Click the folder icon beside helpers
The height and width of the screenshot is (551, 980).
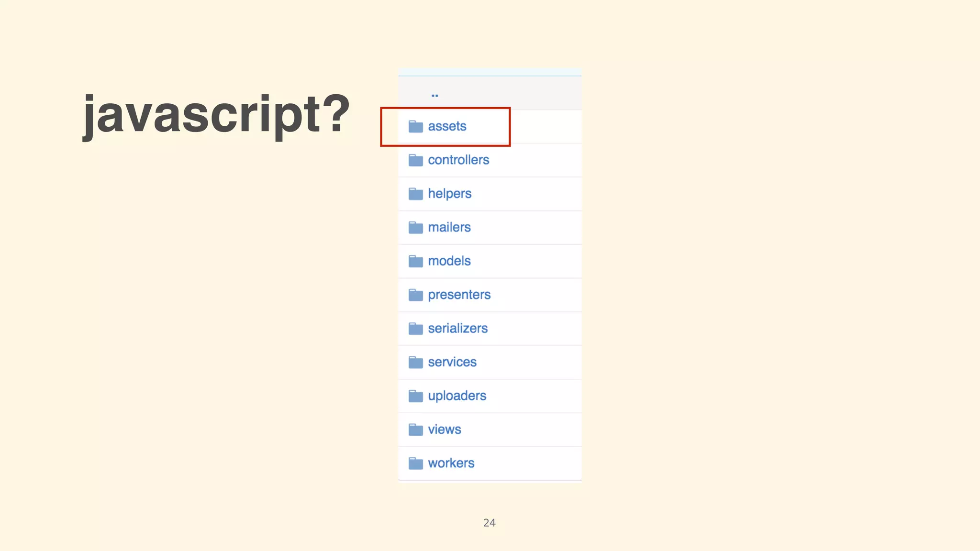[x=415, y=194]
